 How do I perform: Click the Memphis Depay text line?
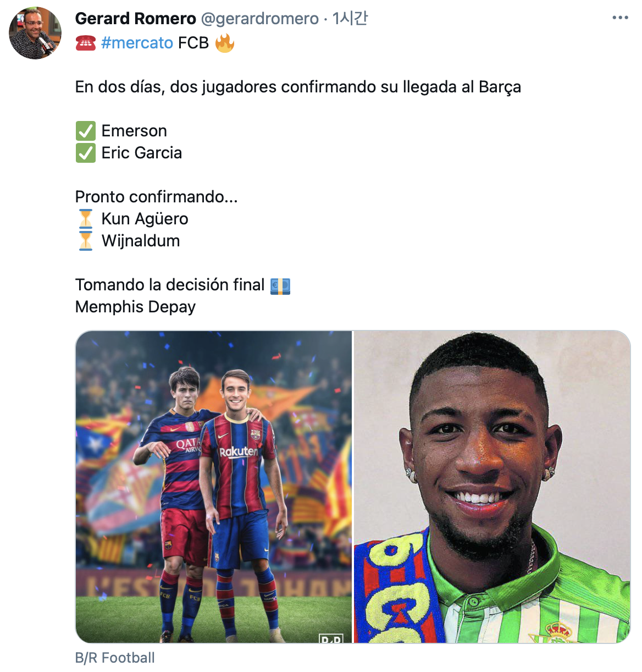click(x=135, y=307)
